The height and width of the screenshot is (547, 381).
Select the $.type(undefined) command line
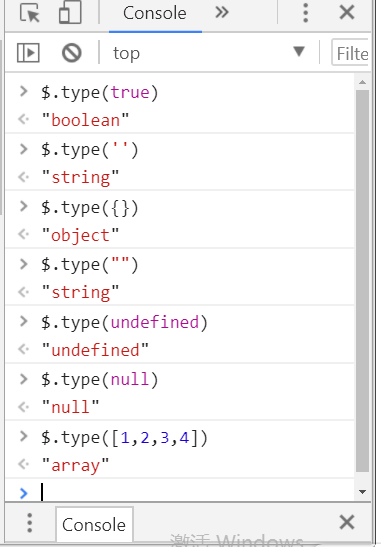pos(124,322)
